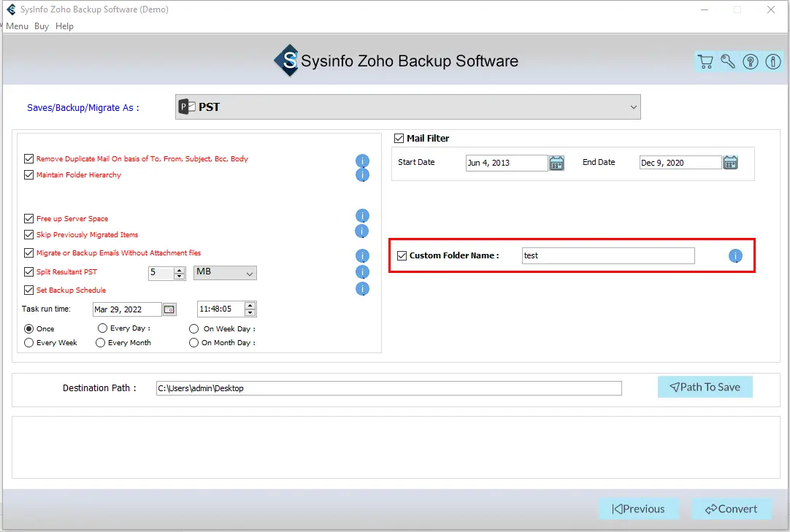Viewport: 790px width, 532px height.
Task: Select the Once radio button
Action: click(x=28, y=328)
